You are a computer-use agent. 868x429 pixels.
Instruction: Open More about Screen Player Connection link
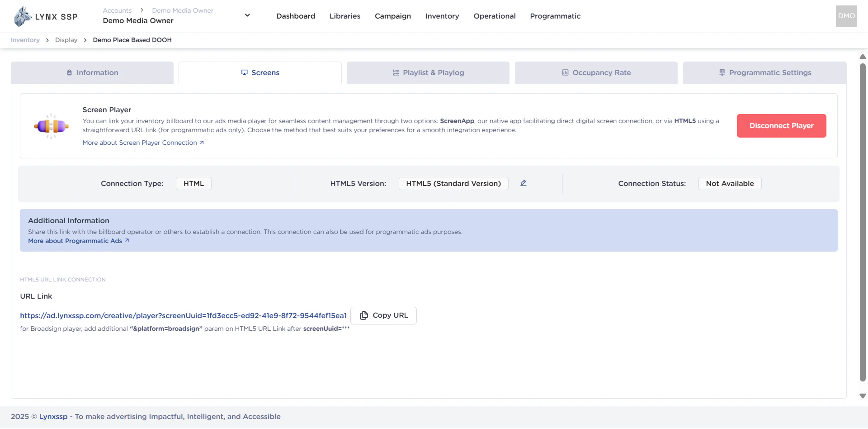tap(143, 143)
